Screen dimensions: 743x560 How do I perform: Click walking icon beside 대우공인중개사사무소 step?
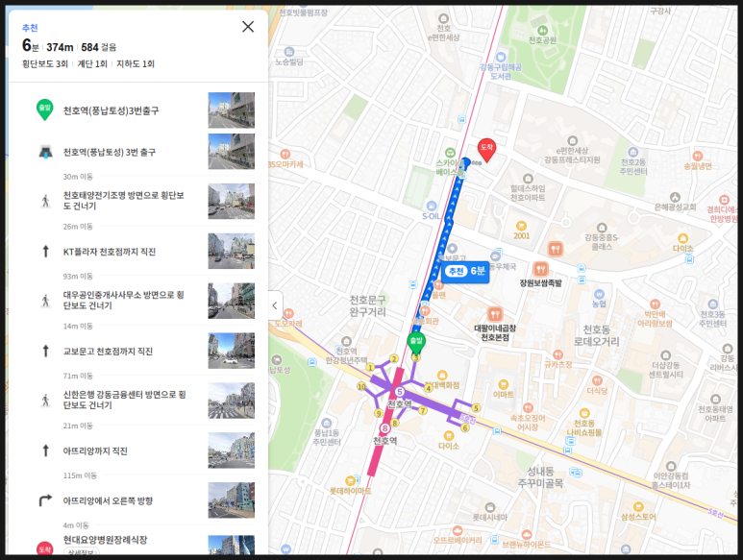[x=45, y=301]
